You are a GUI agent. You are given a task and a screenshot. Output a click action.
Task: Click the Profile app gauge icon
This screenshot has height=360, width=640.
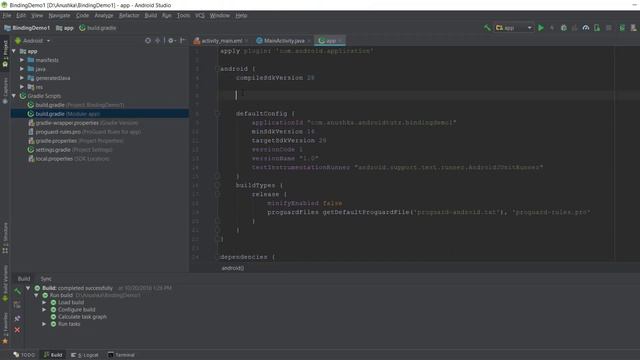click(x=586, y=28)
